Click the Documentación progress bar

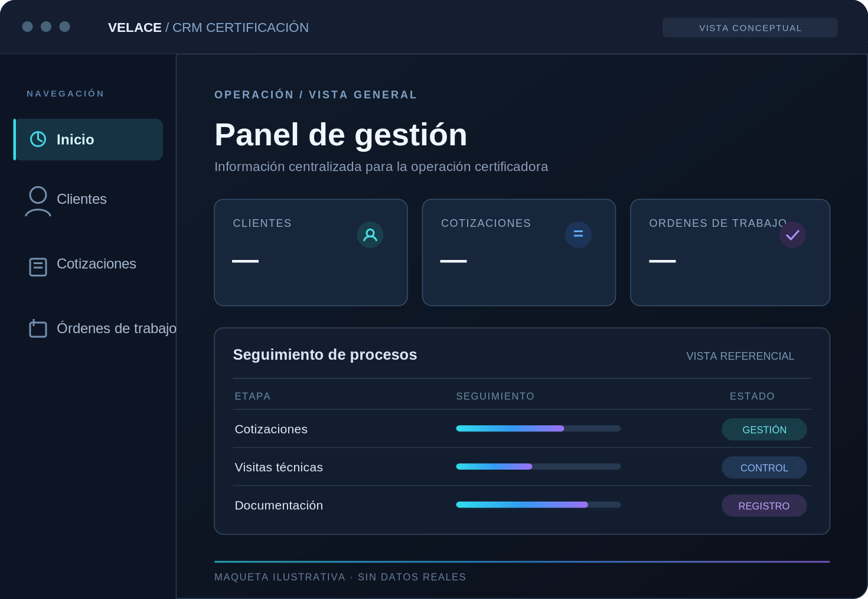pyautogui.click(x=539, y=504)
